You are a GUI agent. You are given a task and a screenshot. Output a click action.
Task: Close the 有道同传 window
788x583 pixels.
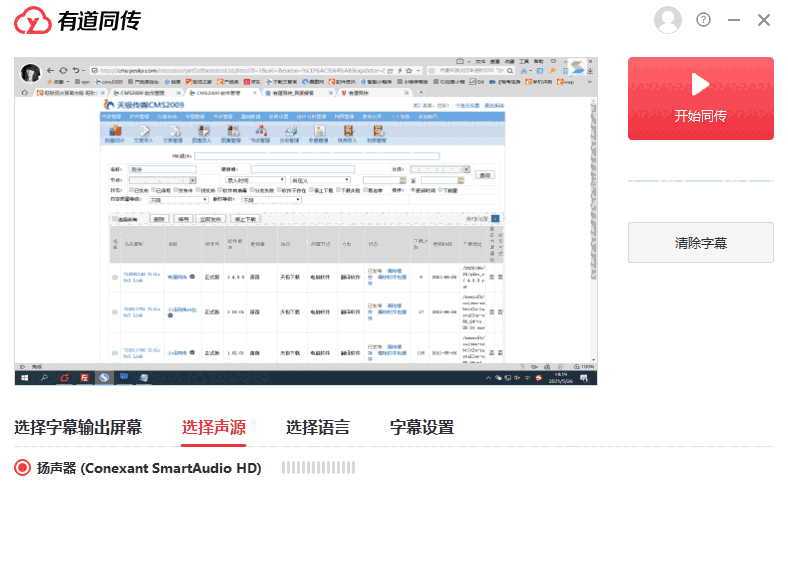click(764, 20)
